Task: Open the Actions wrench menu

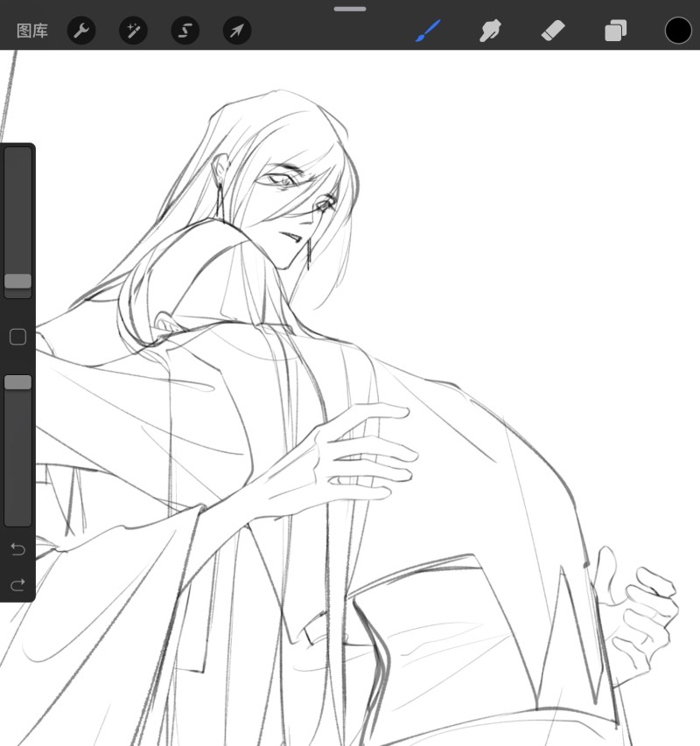Action: point(81,31)
